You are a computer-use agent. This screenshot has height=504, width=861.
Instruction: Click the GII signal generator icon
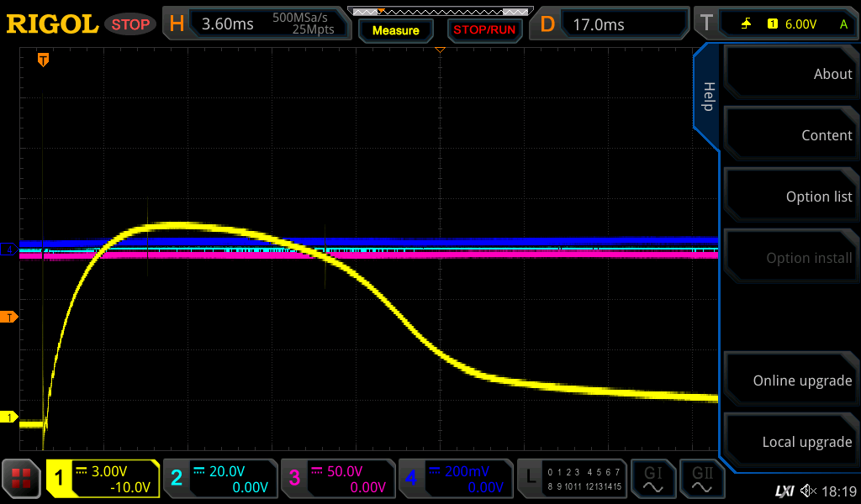pyautogui.click(x=701, y=479)
